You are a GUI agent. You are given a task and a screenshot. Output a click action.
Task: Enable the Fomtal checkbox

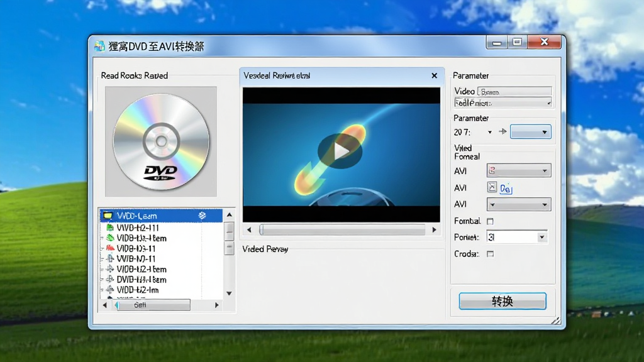(490, 221)
